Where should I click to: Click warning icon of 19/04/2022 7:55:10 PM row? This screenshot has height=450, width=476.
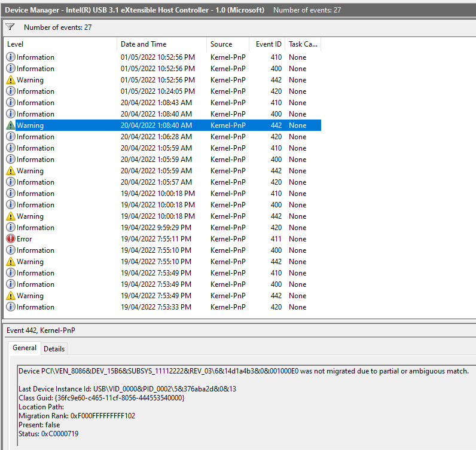[x=11, y=262]
